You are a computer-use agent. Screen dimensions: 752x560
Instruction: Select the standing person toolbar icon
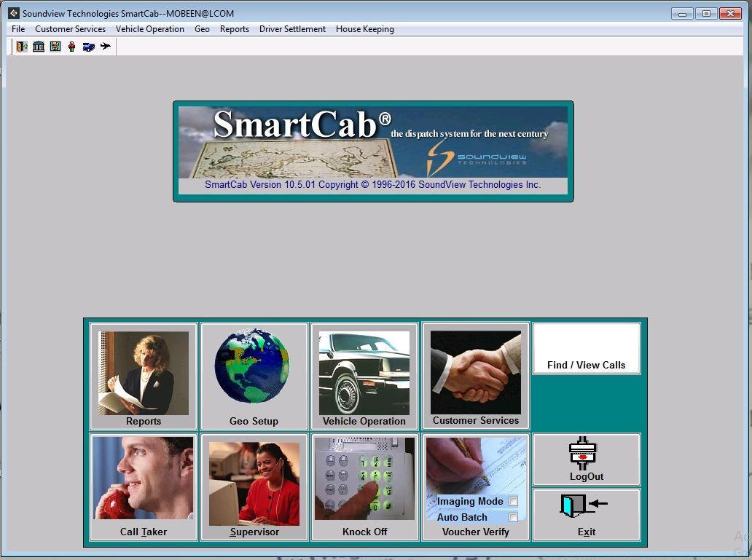tap(71, 47)
